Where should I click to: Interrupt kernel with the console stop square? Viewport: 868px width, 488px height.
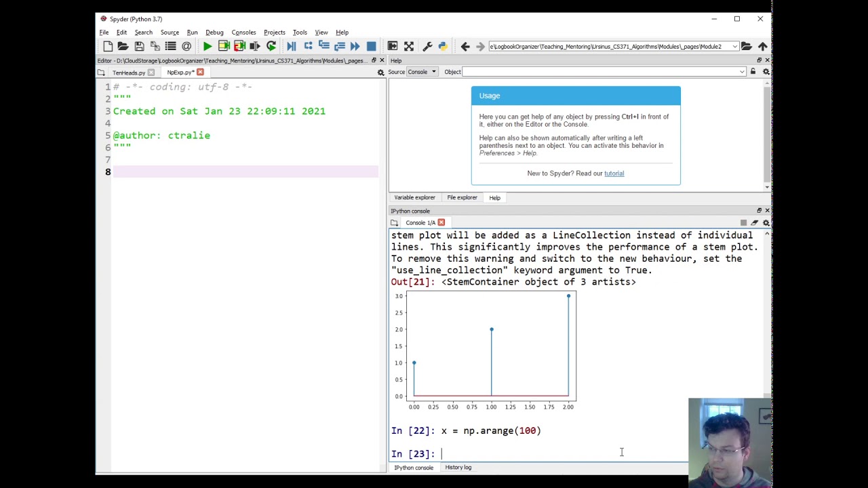pyautogui.click(x=743, y=222)
